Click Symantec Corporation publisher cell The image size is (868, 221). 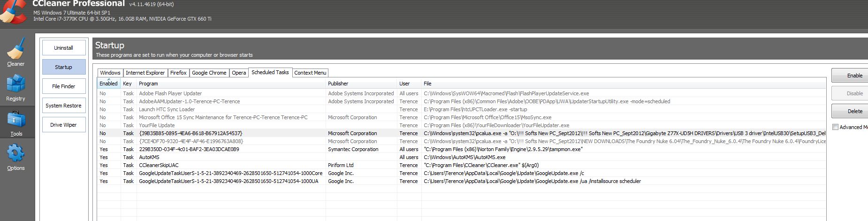click(x=353, y=149)
